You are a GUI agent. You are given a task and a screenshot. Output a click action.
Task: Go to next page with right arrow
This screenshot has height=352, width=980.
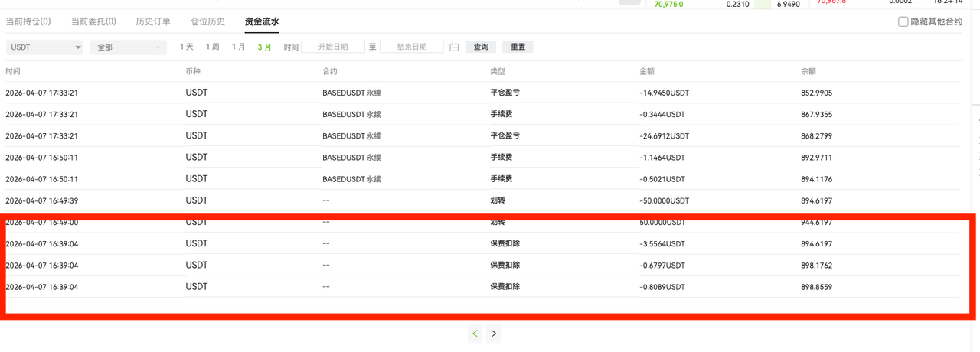tap(494, 334)
